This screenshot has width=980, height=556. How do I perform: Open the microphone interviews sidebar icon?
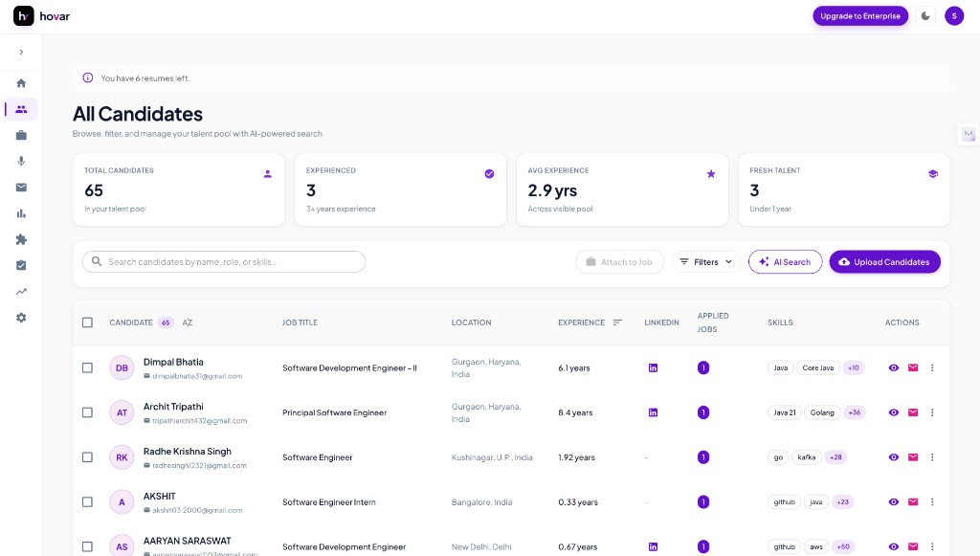click(x=21, y=161)
